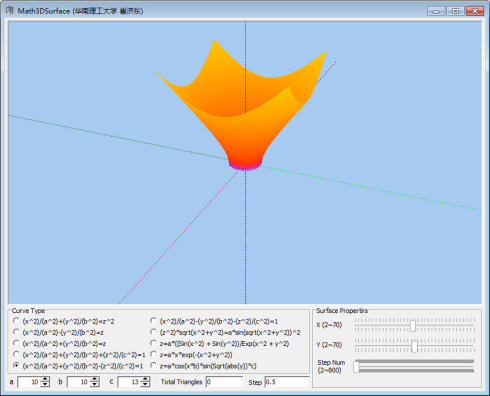Image resolution: width=490 pixels, height=396 pixels.
Task: Click the Y (2~70) slider thumb
Action: pos(414,346)
